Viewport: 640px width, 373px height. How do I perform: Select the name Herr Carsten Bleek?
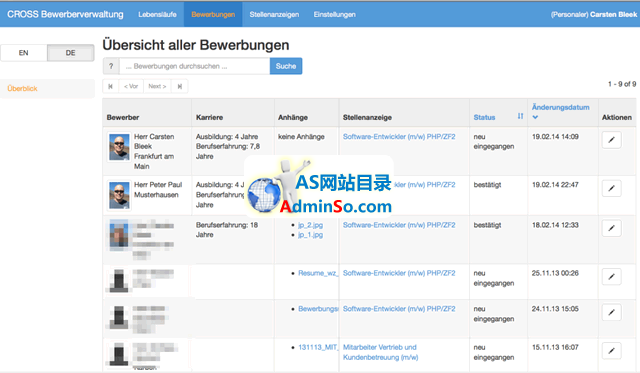coord(154,142)
